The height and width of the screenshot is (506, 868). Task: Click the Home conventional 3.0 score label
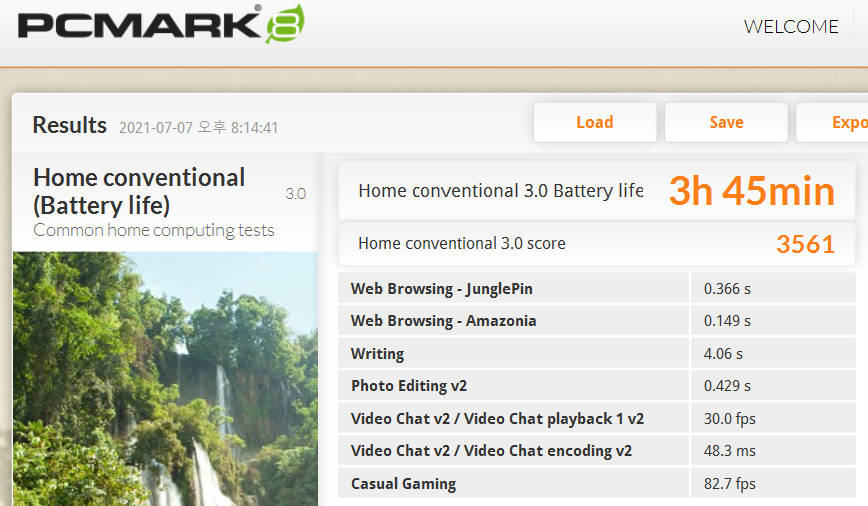click(462, 244)
